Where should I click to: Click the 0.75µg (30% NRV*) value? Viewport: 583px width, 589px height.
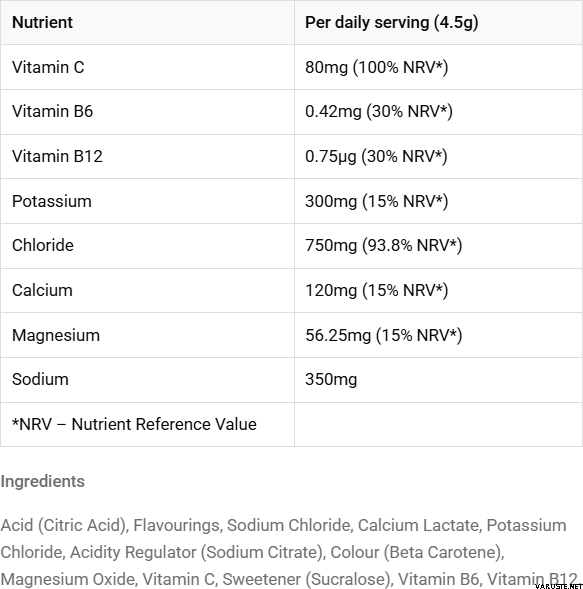pyautogui.click(x=376, y=157)
